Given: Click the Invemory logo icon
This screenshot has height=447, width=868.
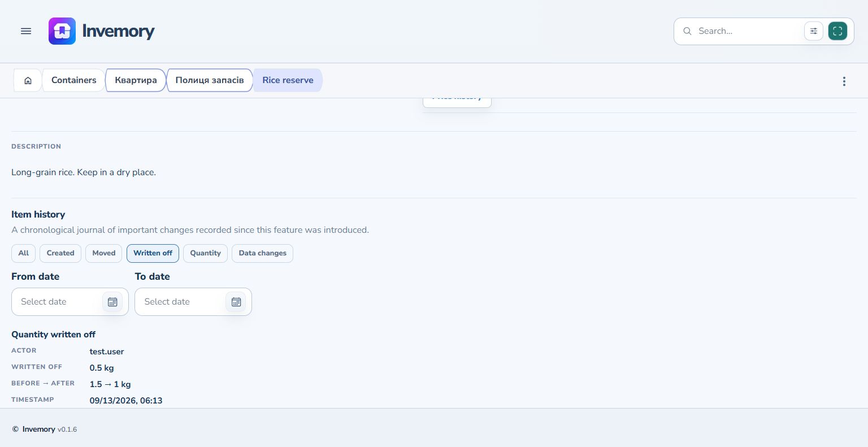Looking at the screenshot, I should [x=62, y=31].
